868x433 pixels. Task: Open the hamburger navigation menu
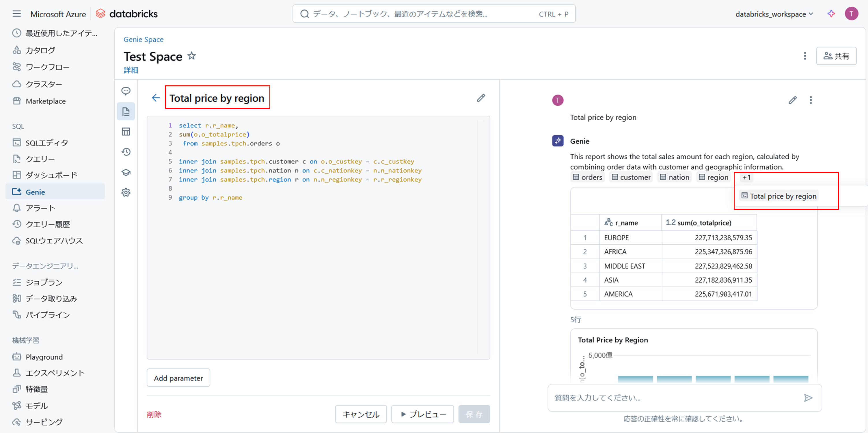(16, 14)
